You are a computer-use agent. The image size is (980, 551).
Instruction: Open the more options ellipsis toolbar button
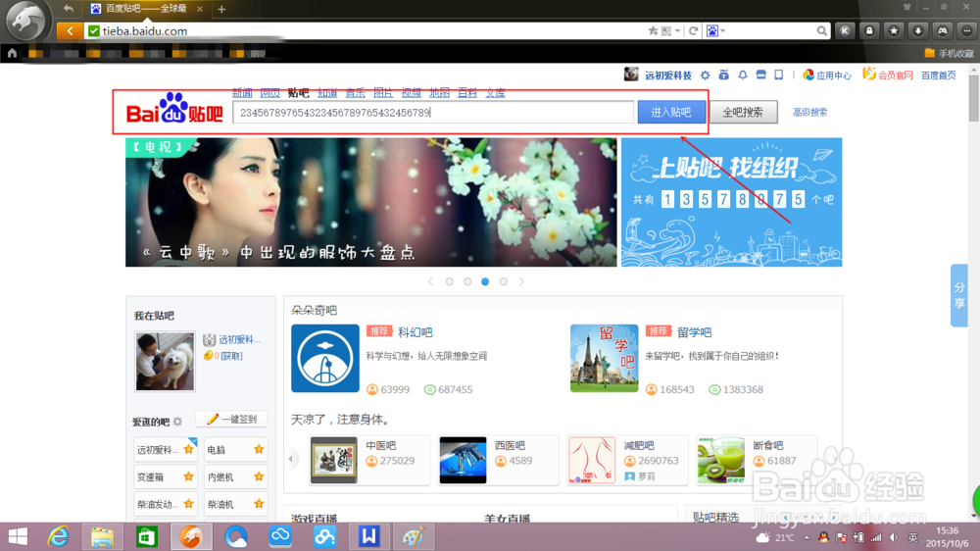coord(967,30)
